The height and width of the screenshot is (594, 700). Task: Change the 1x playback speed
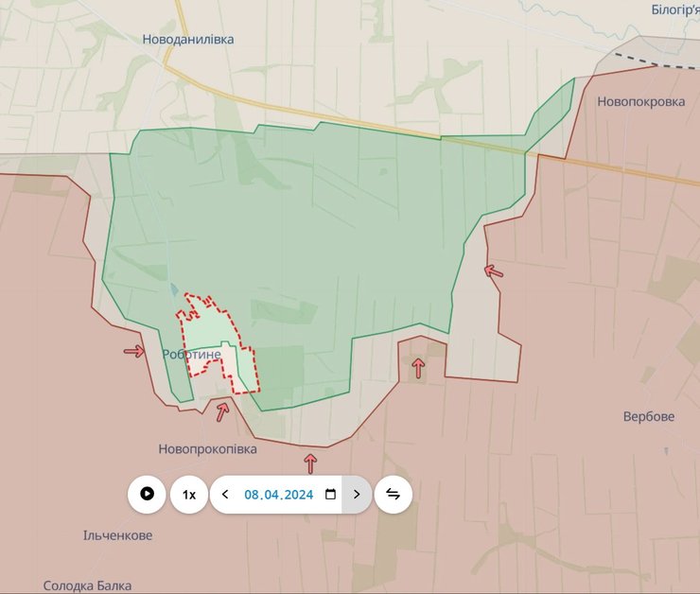pyautogui.click(x=189, y=495)
